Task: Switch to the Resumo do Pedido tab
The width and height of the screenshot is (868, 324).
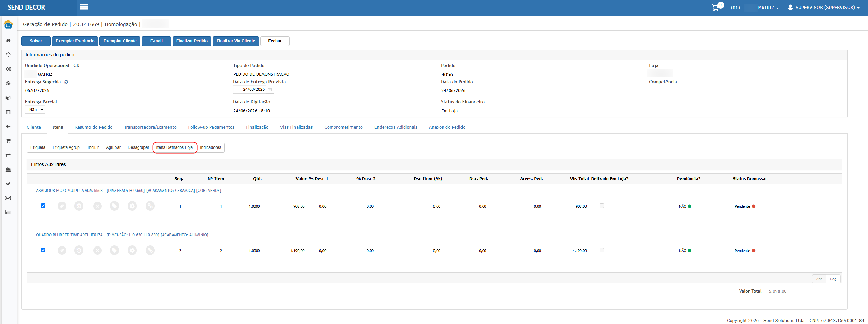Action: pyautogui.click(x=94, y=127)
